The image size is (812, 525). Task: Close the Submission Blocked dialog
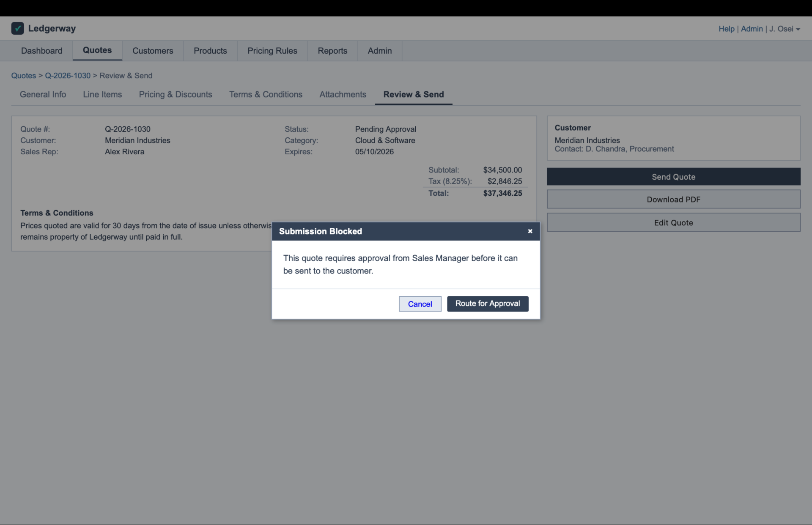click(x=530, y=231)
